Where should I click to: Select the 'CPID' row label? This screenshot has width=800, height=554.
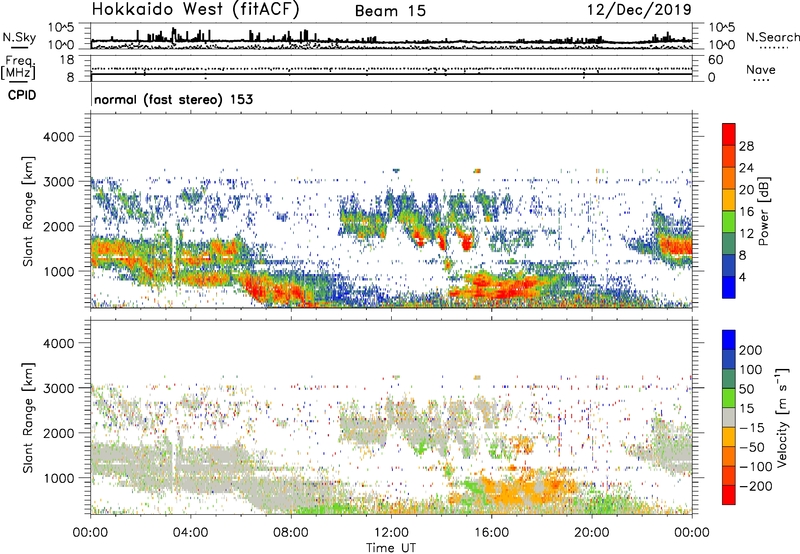22,95
